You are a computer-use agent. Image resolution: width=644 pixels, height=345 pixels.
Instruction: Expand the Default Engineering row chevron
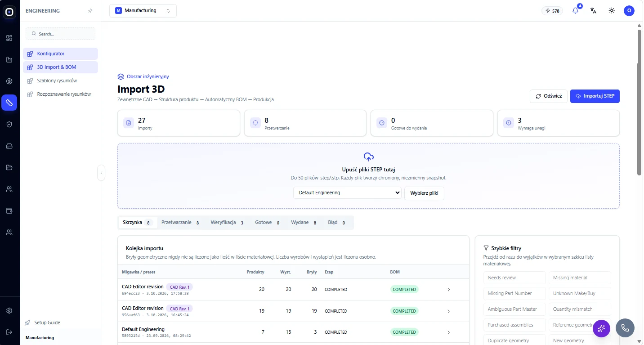(x=448, y=332)
